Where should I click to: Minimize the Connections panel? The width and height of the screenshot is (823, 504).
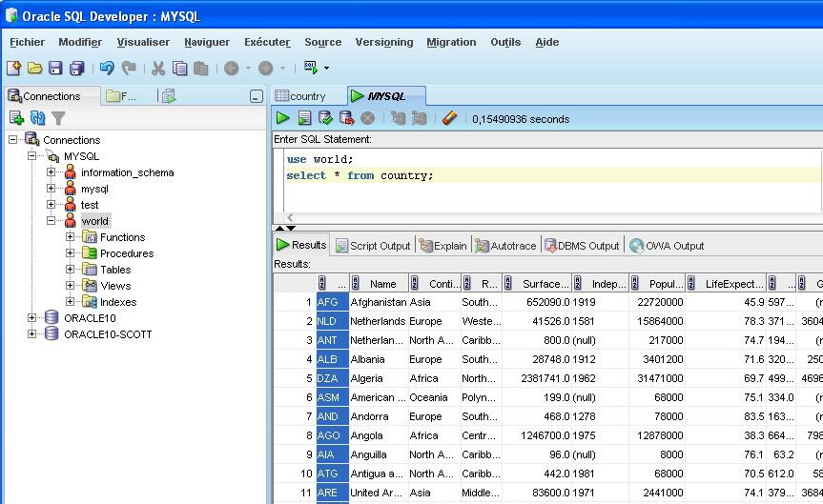(256, 96)
